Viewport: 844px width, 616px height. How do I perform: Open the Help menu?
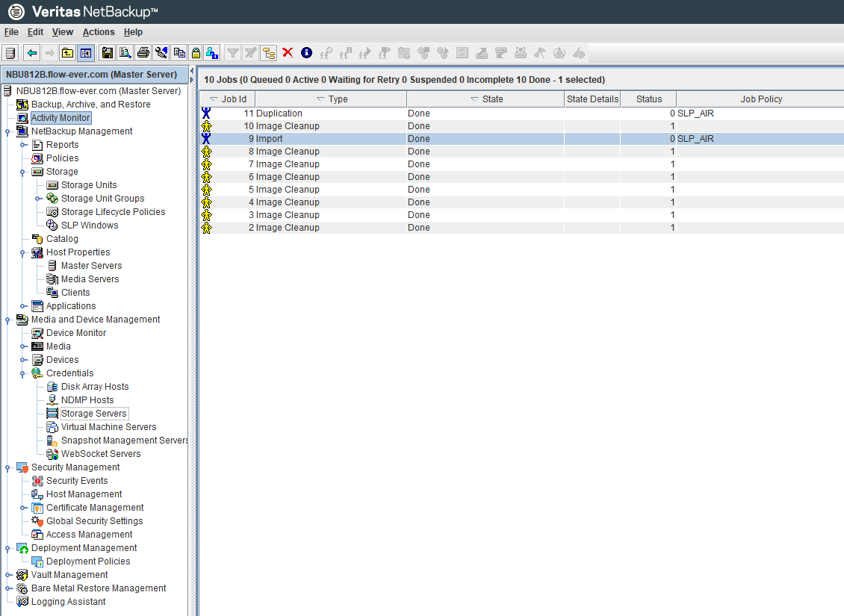pyautogui.click(x=133, y=32)
